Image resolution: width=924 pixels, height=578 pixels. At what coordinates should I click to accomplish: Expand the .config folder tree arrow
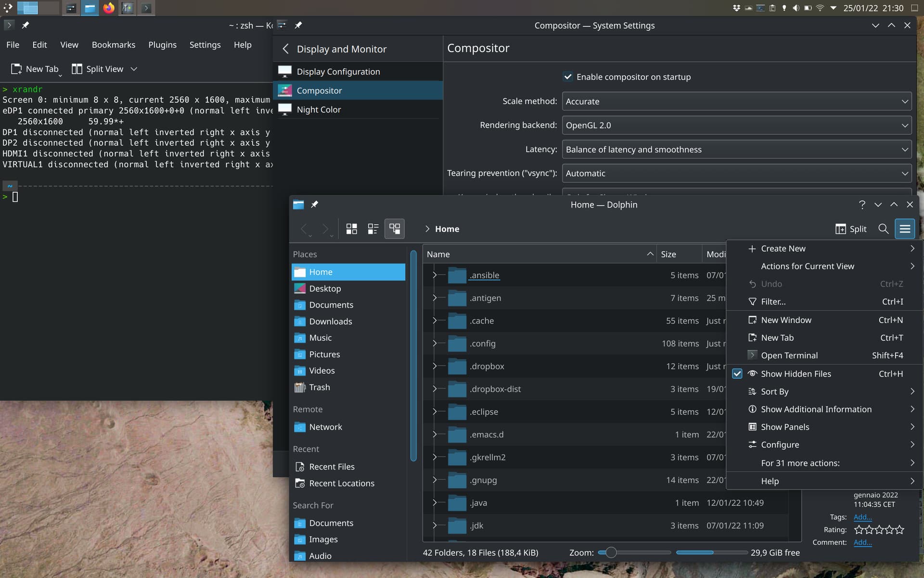point(435,343)
